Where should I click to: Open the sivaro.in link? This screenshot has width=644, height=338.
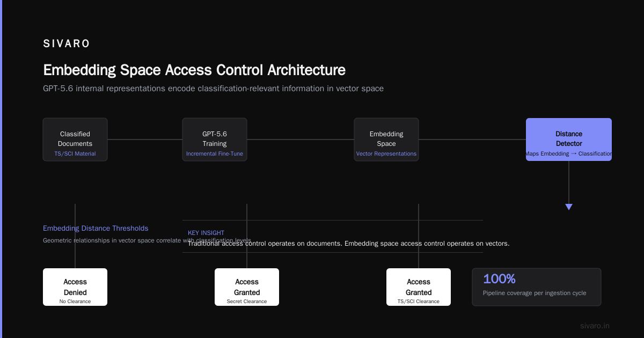[x=595, y=326]
